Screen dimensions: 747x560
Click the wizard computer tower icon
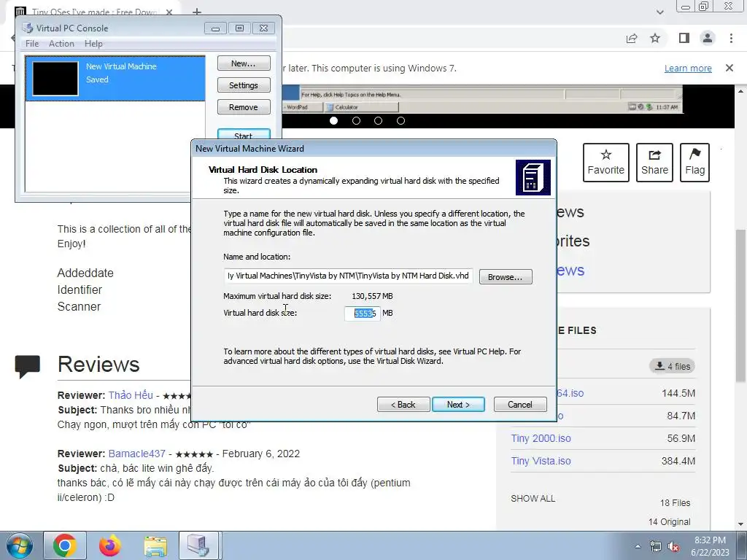pos(533,178)
